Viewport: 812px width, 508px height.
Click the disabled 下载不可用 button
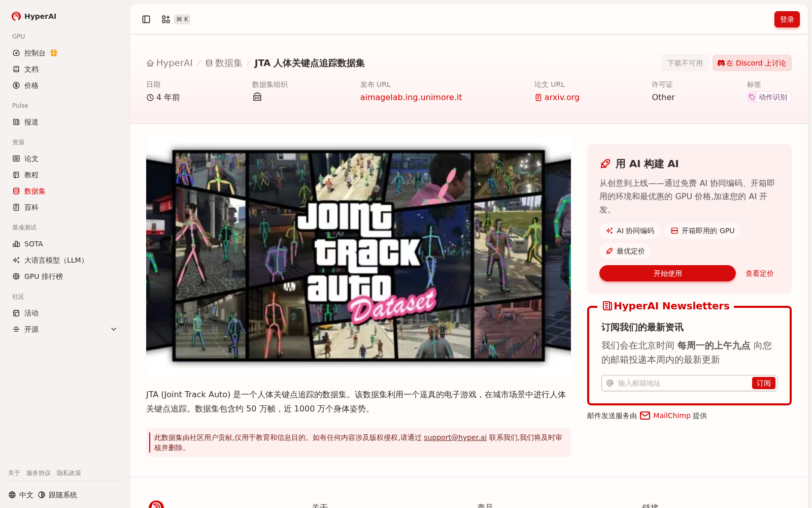pyautogui.click(x=685, y=63)
